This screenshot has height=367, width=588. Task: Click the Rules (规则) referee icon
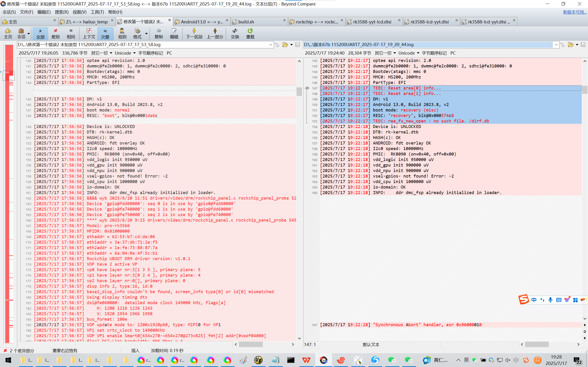122,33
